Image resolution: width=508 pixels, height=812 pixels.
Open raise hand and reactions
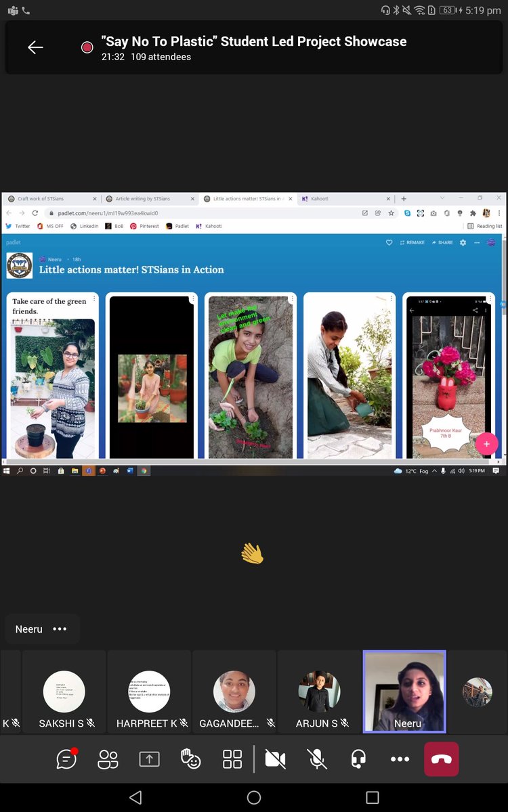pos(190,759)
